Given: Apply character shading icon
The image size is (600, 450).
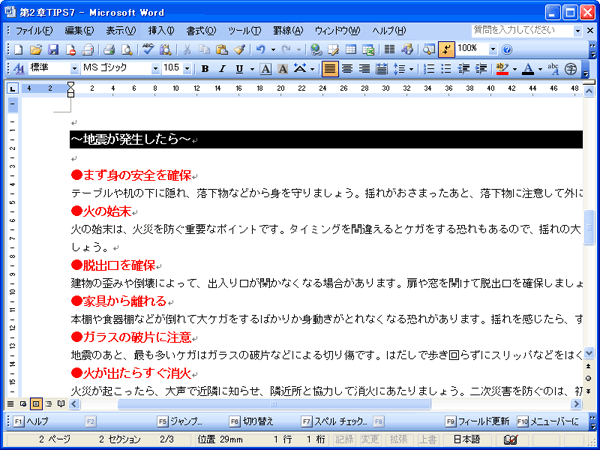Looking at the screenshot, I should (x=283, y=69).
